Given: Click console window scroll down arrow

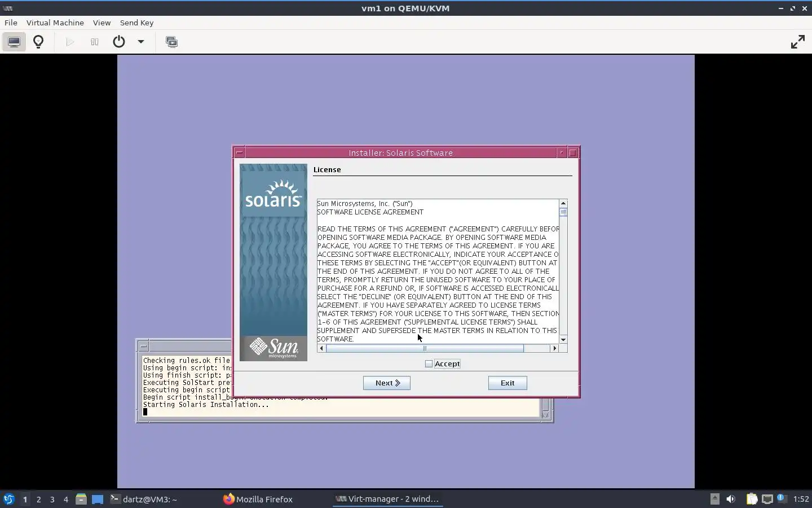Looking at the screenshot, I should pyautogui.click(x=545, y=414).
